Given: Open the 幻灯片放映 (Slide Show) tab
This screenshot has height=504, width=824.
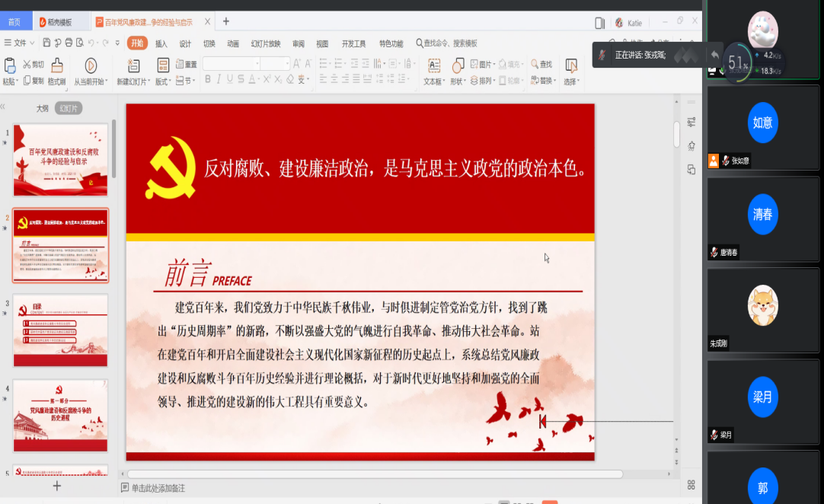Looking at the screenshot, I should click(x=266, y=43).
